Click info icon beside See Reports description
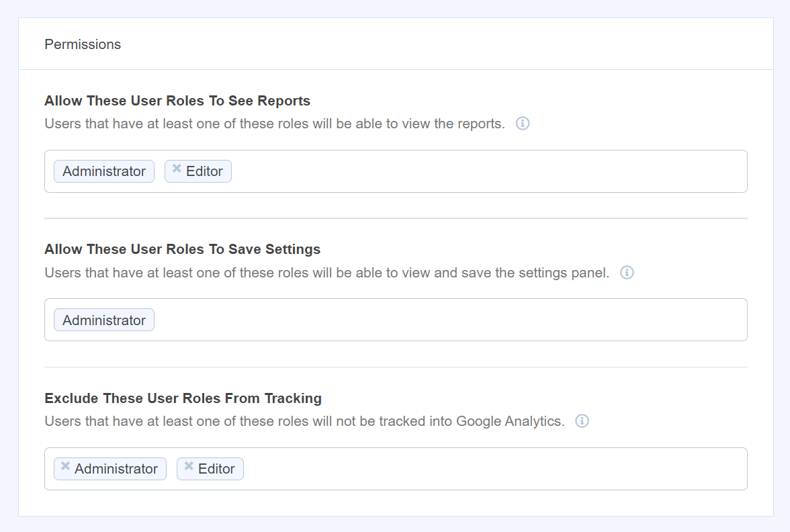790x532 pixels. (x=523, y=124)
